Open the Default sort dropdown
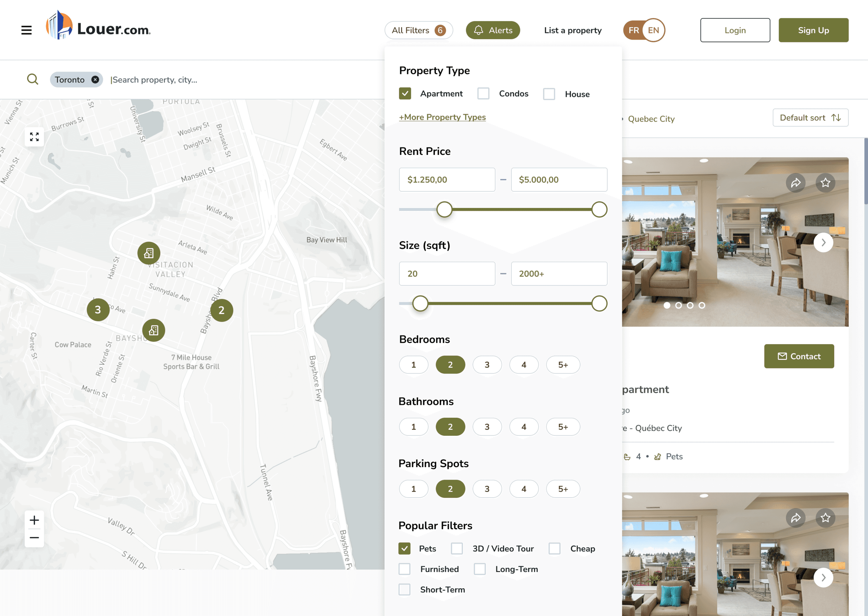This screenshot has height=616, width=868. (810, 118)
